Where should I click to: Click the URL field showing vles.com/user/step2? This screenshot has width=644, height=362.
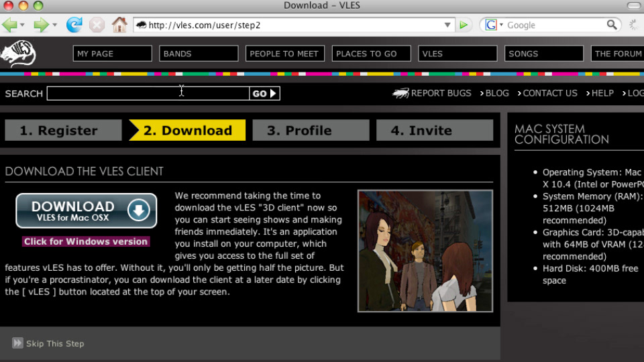point(294,25)
